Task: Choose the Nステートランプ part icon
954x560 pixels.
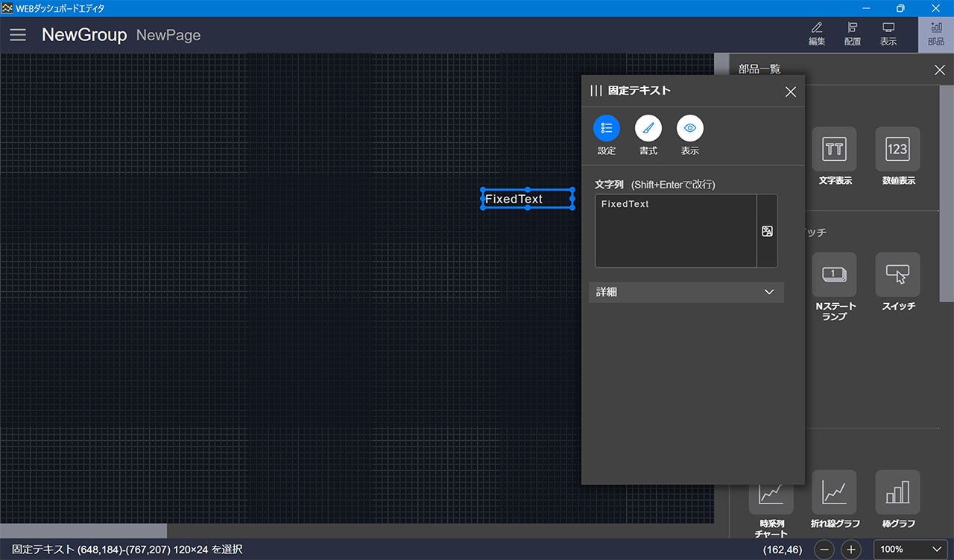Action: point(834,275)
